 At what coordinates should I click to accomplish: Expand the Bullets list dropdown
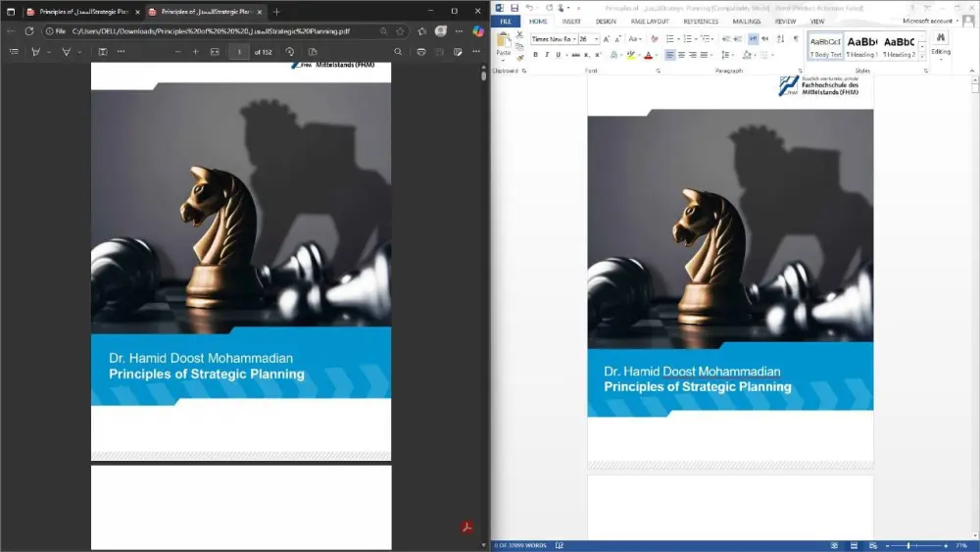tap(679, 39)
